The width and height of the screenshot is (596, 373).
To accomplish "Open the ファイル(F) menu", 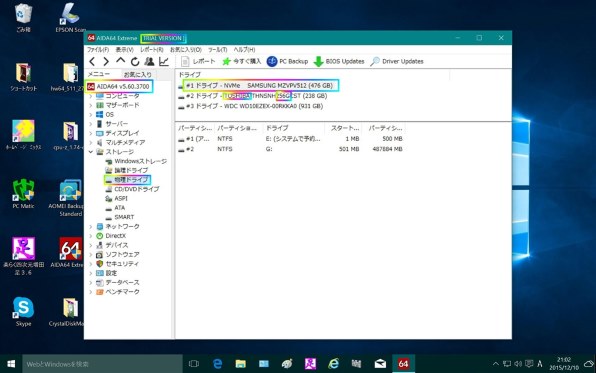I will click(98, 49).
